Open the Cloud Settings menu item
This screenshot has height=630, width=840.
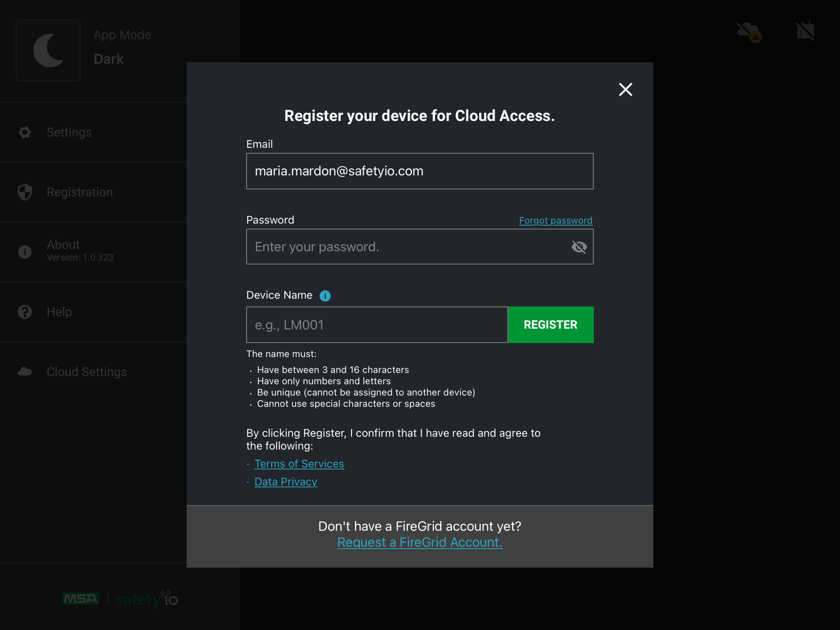click(93, 372)
